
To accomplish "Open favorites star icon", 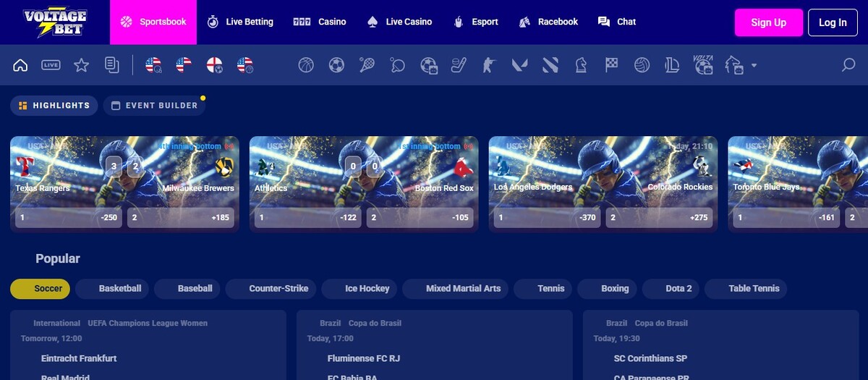I will (81, 65).
